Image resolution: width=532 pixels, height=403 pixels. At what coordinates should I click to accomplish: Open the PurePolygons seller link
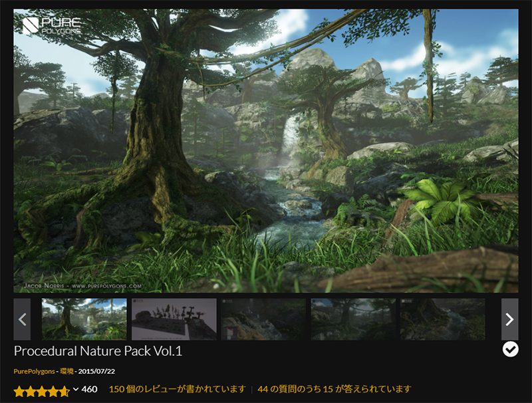35,371
